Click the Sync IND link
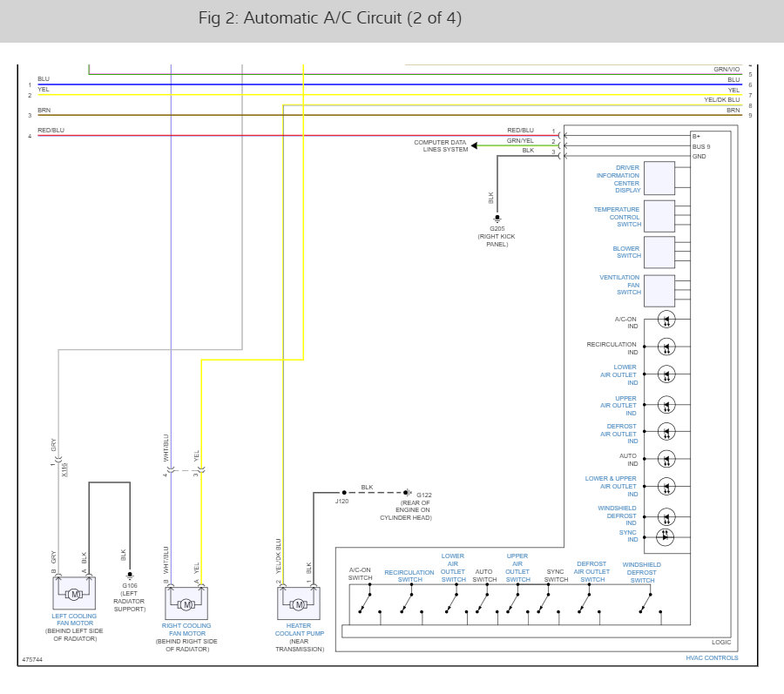Viewport: 784px width, 694px height. tap(628, 536)
